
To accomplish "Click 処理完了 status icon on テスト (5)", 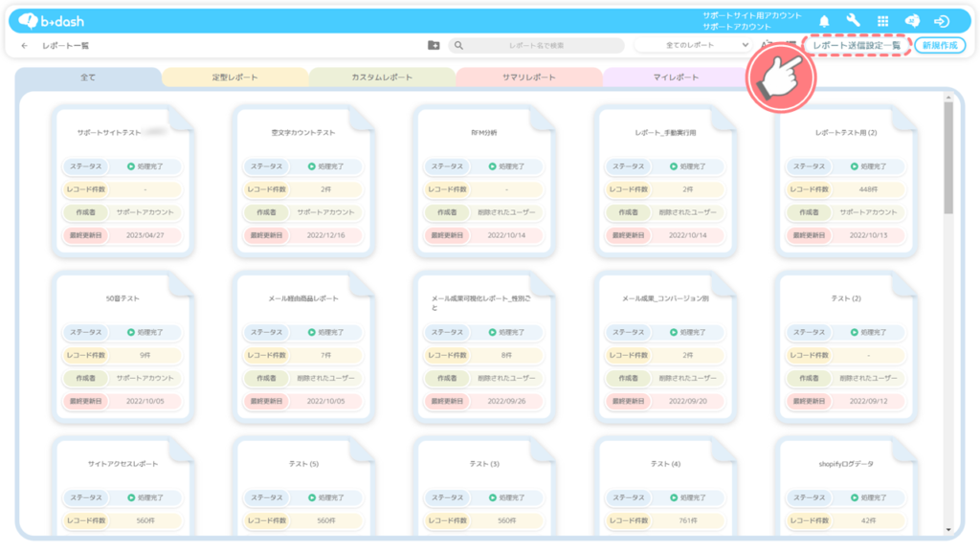I will (311, 497).
